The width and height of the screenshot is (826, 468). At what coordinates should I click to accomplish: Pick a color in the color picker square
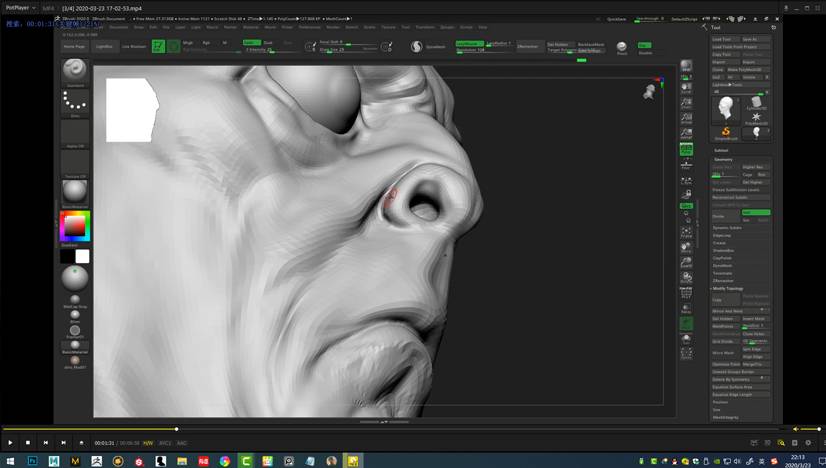(x=74, y=227)
